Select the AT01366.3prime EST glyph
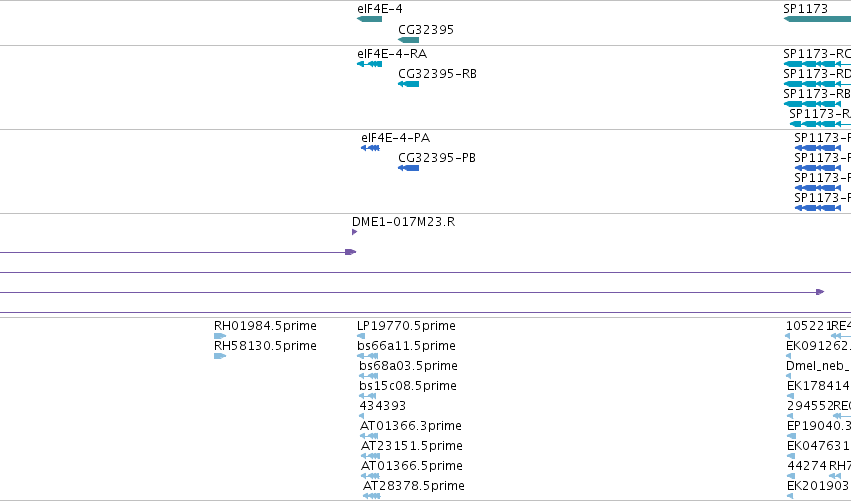The image size is (851, 501). tap(369, 436)
